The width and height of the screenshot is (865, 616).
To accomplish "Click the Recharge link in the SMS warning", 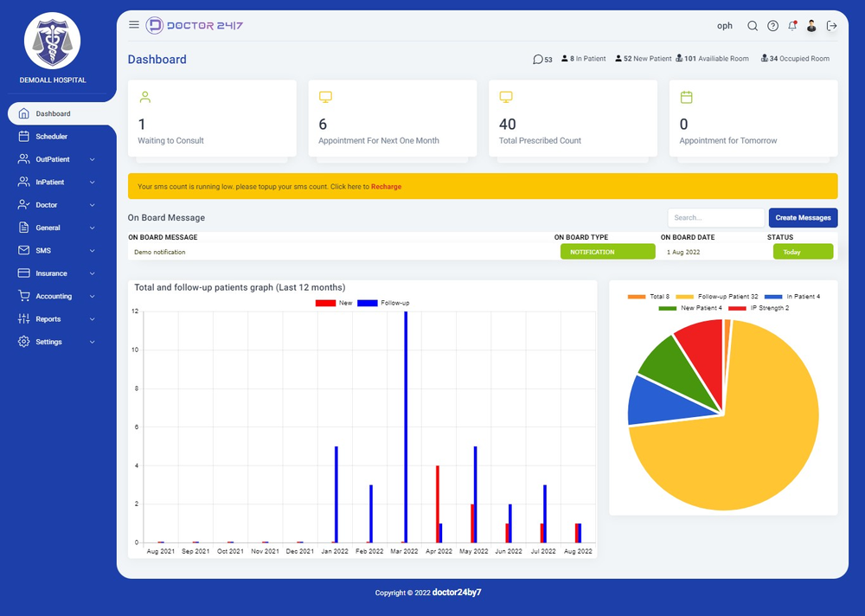I will pyautogui.click(x=387, y=185).
